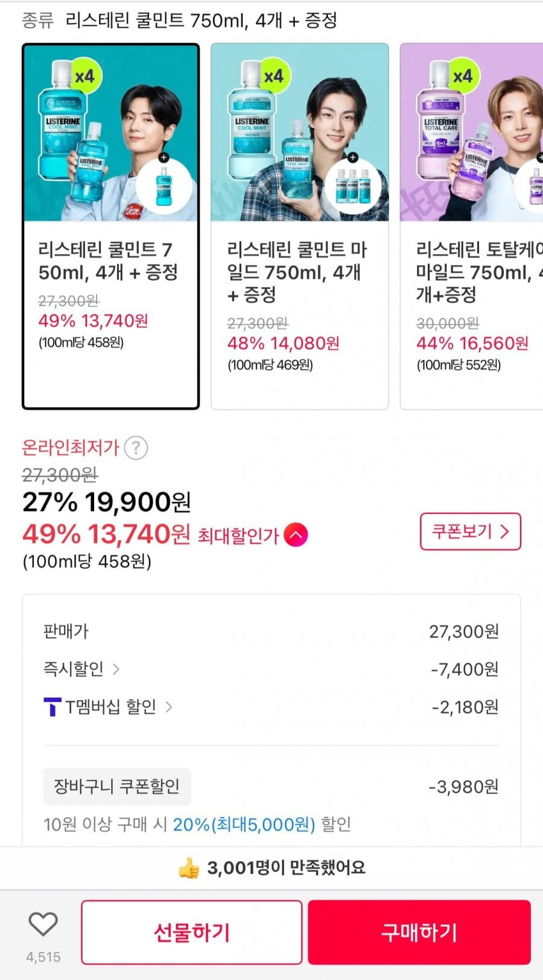Screen dimensions: 543x980
Task: Collapse the max discount price arrow
Action: (x=296, y=535)
